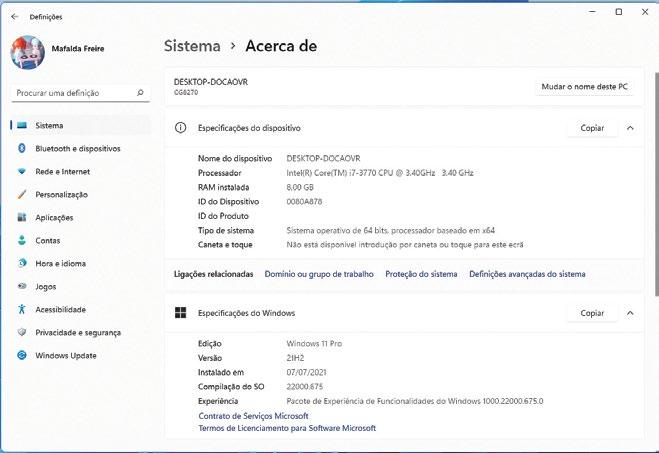Open Termos de Licenciamento para Software Microsoft
Image resolution: width=659 pixels, height=453 pixels.
coord(287,428)
